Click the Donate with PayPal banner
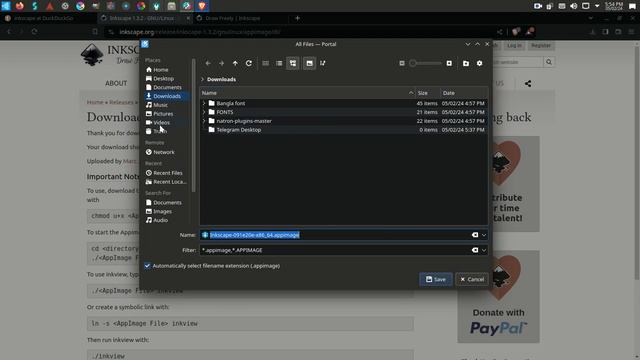 click(x=498, y=297)
